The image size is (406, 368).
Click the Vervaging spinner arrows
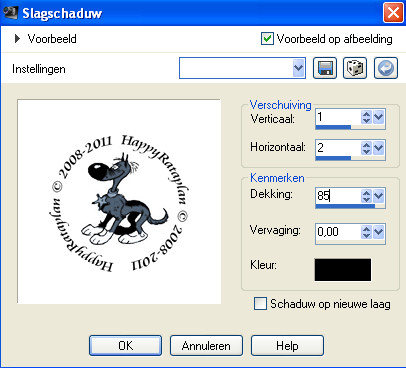click(366, 232)
